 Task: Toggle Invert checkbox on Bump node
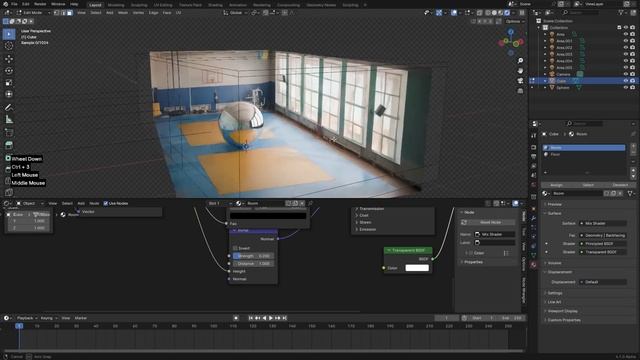235,248
